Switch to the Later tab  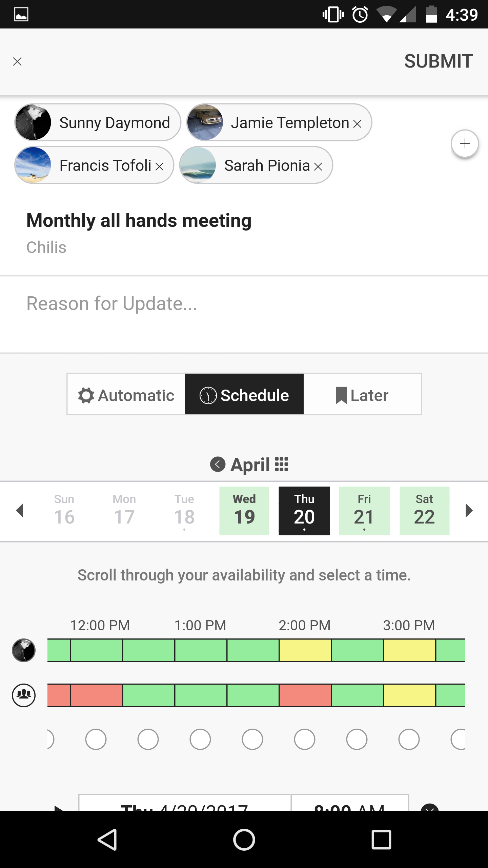362,395
